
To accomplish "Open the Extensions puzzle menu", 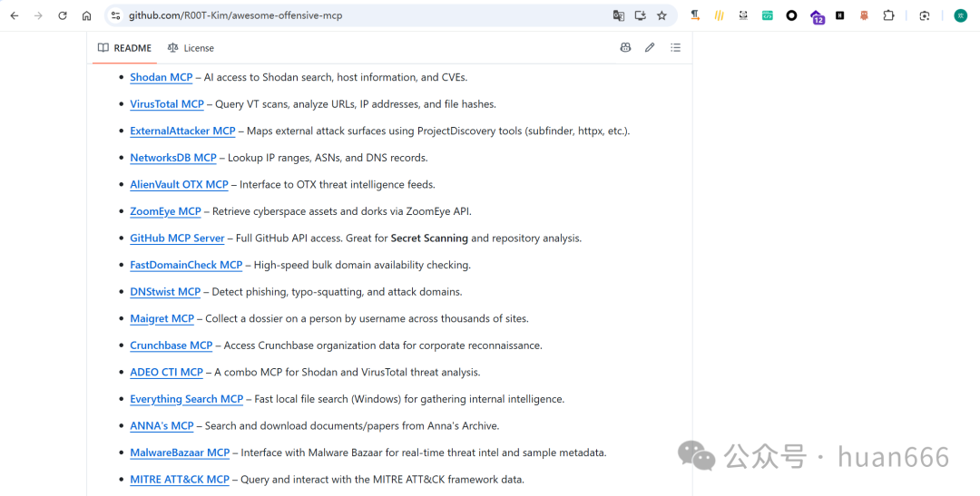I will click(x=888, y=15).
